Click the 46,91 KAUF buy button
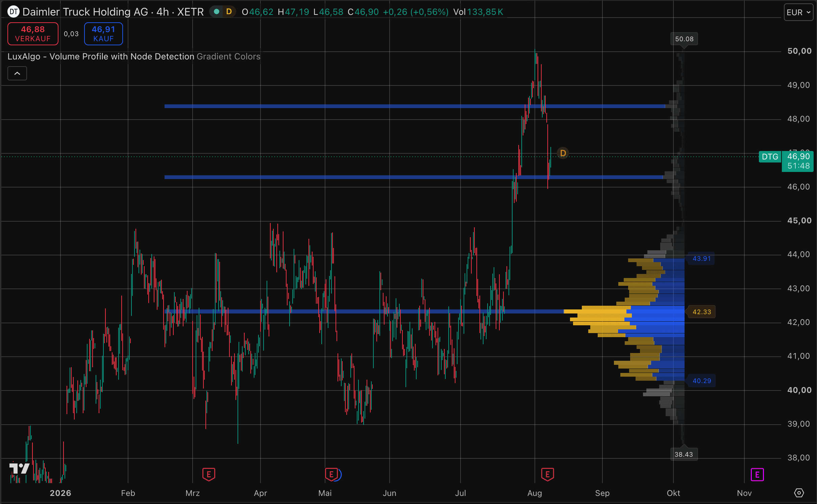Screen dimensions: 817x504 [x=103, y=34]
